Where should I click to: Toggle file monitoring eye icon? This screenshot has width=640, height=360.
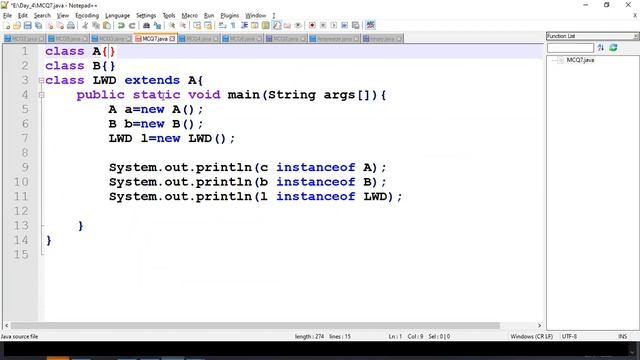click(298, 25)
